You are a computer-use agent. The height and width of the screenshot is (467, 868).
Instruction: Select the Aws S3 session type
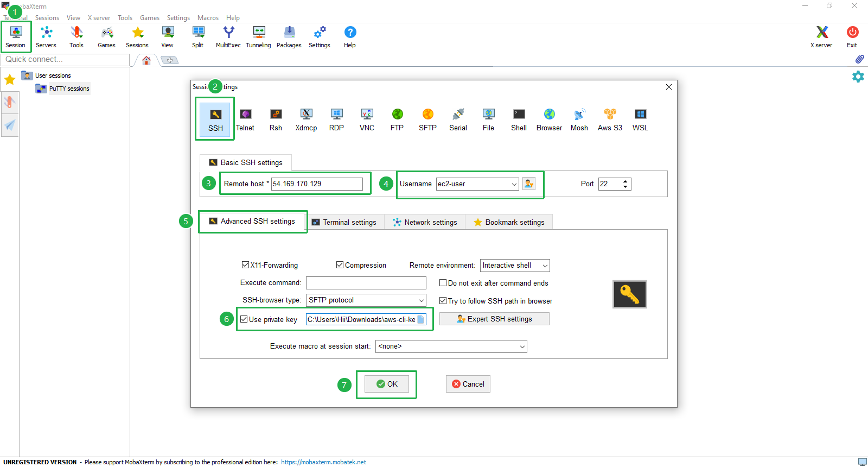(610, 120)
